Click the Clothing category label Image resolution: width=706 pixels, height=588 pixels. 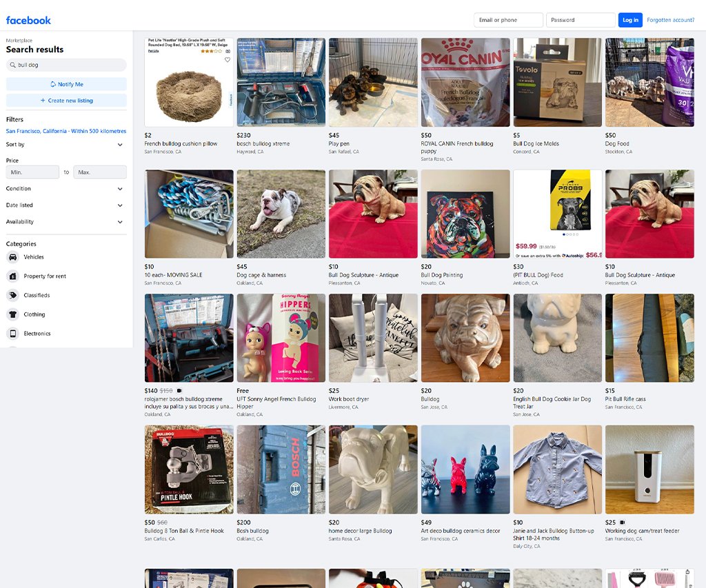34,314
